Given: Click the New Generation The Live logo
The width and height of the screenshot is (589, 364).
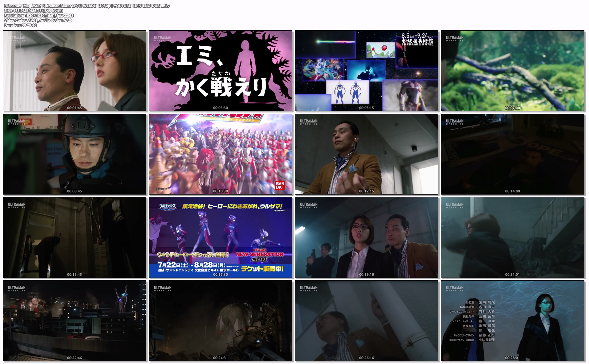Looking at the screenshot, I should (260, 256).
